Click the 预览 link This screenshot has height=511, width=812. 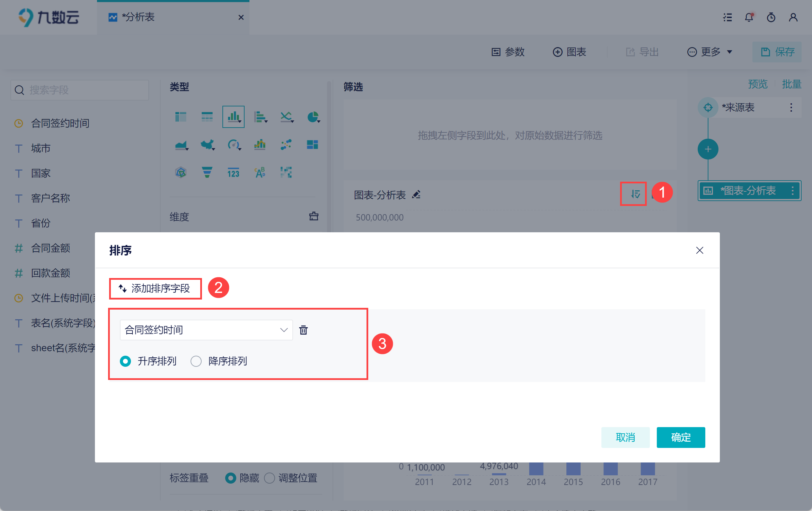pos(758,84)
